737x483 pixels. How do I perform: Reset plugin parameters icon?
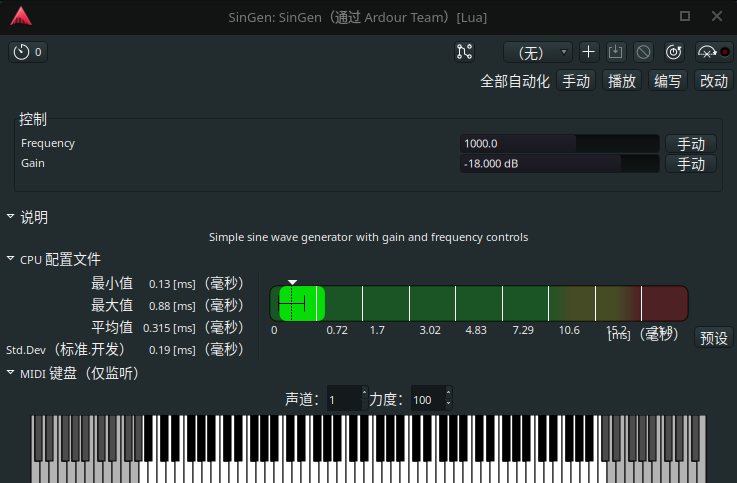tap(674, 52)
